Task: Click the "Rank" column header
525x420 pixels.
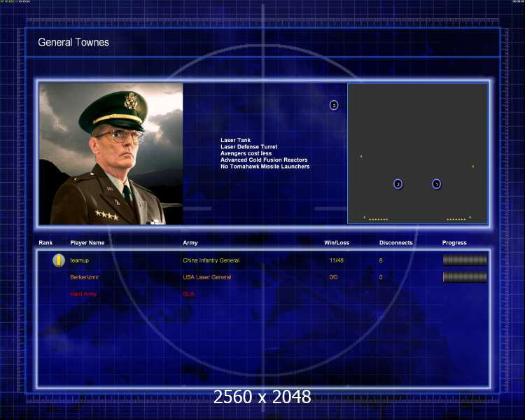Action: click(x=45, y=243)
